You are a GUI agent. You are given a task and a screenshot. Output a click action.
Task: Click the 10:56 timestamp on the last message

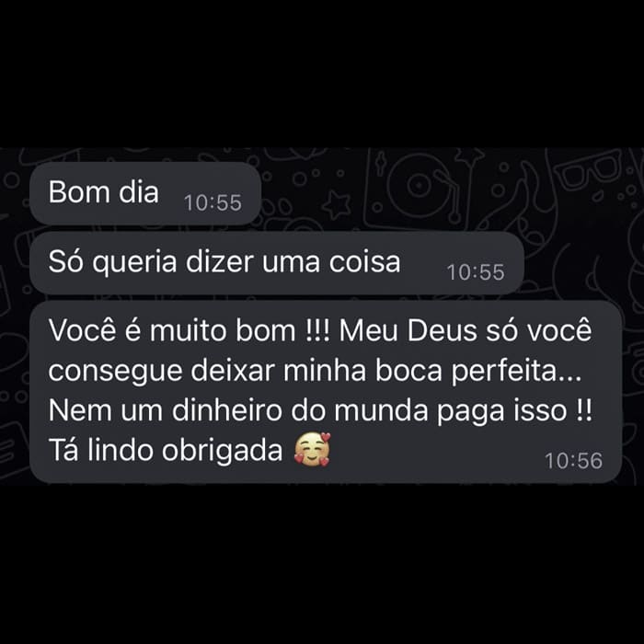click(573, 461)
